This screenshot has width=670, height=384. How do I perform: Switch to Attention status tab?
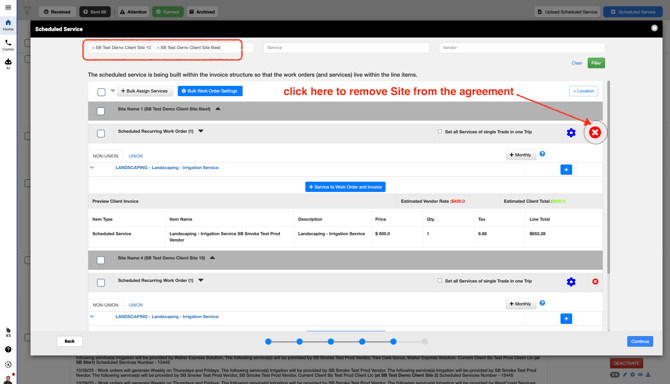[x=133, y=12]
